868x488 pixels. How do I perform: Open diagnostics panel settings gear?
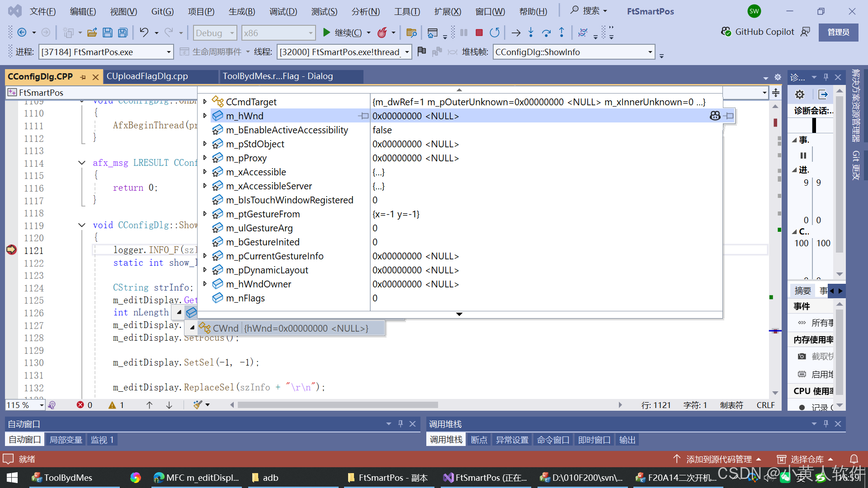tap(800, 94)
